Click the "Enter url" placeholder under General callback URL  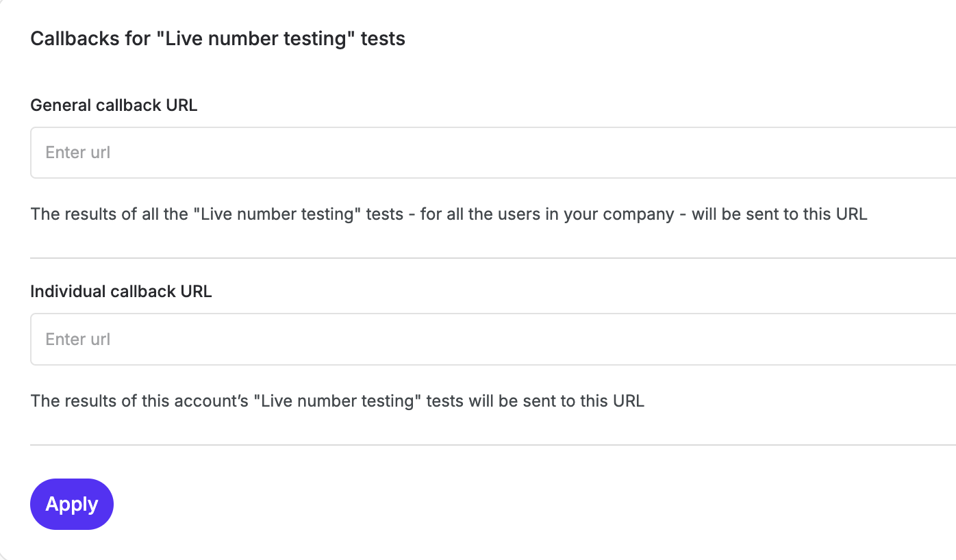(x=78, y=153)
